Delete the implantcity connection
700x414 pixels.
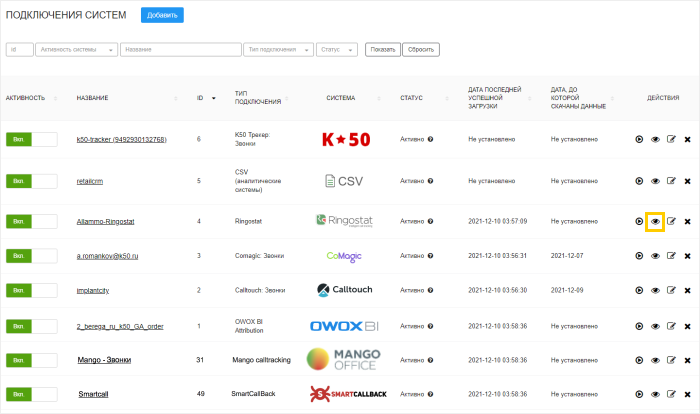687,291
